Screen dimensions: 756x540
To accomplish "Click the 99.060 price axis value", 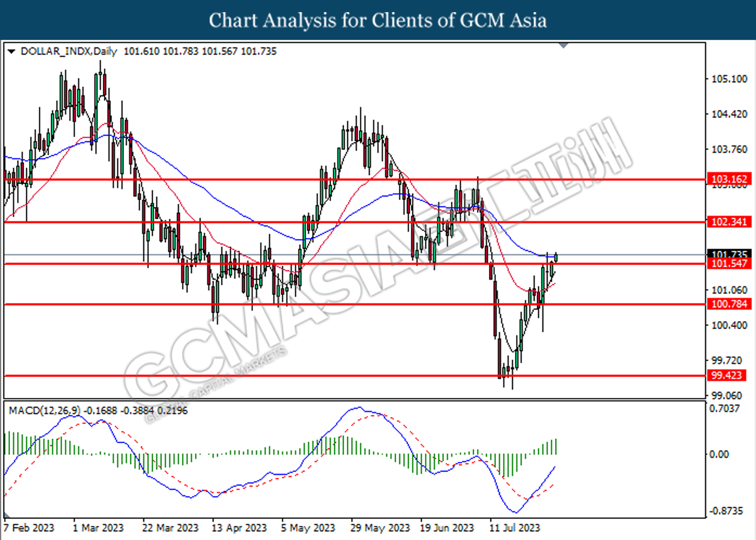I will 727,396.
